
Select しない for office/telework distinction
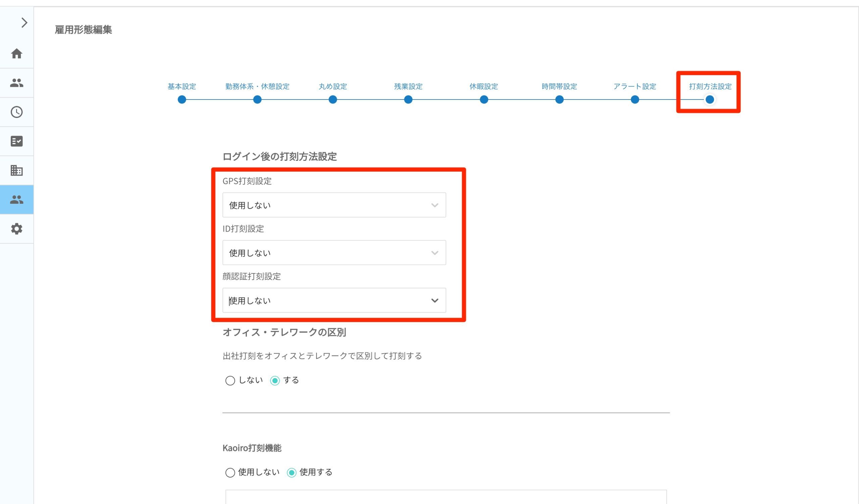pos(230,380)
